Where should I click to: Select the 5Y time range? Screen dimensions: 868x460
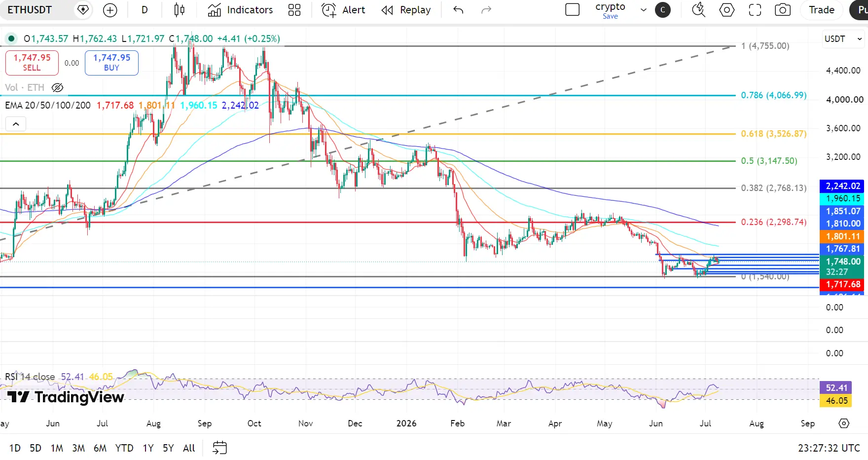click(x=168, y=448)
